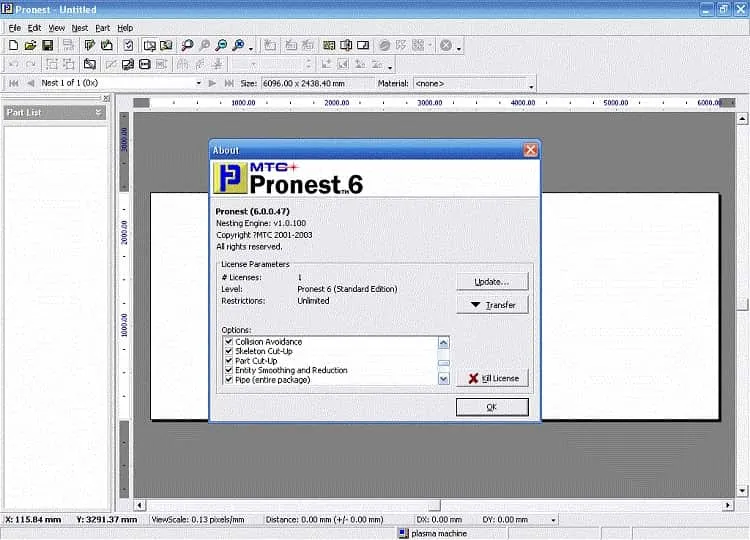Click the Update... button
The image size is (750, 540).
point(492,282)
